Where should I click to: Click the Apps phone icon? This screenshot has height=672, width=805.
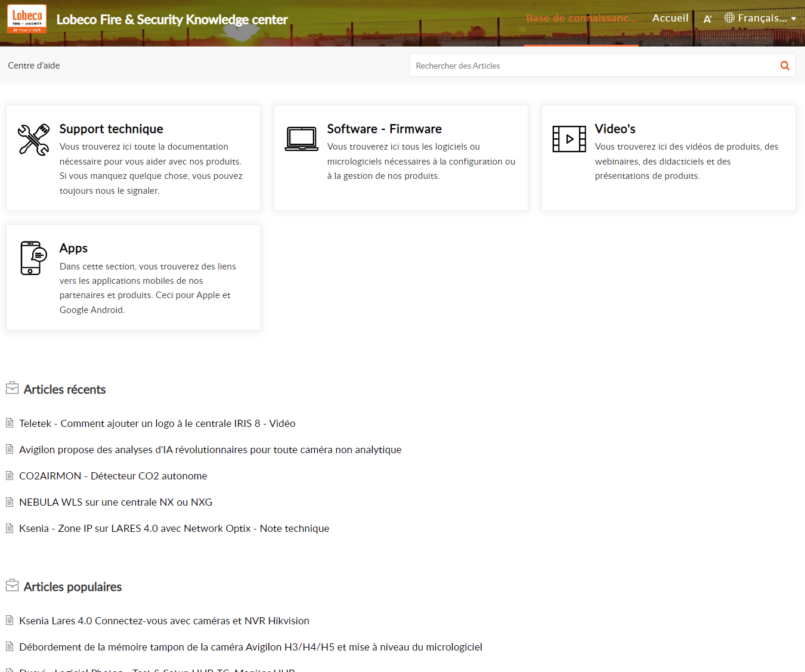tap(33, 258)
